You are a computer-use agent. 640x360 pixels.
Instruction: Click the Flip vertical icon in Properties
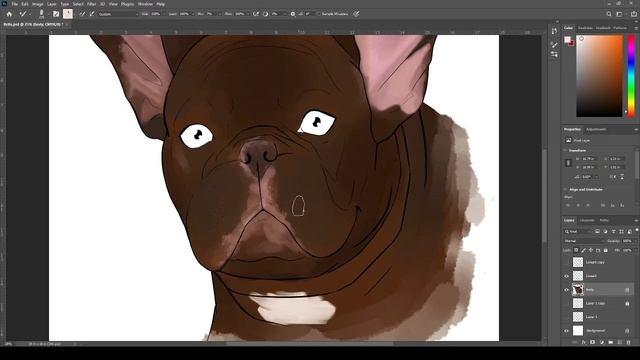[x=622, y=177]
